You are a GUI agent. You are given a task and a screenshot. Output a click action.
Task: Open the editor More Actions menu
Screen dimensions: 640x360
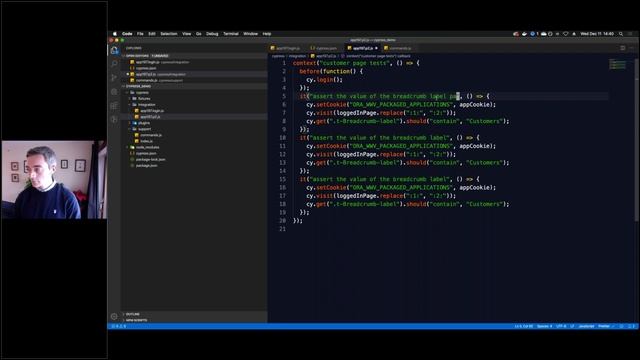coord(631,48)
